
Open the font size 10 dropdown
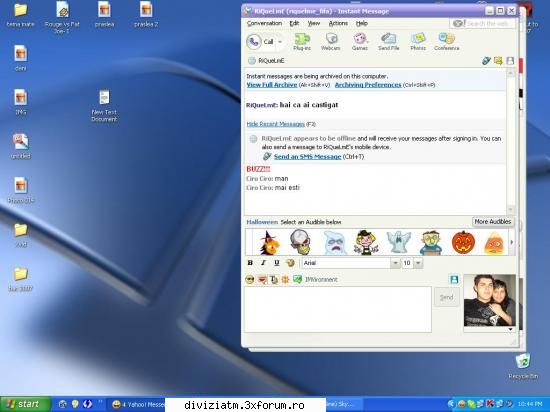(x=418, y=263)
